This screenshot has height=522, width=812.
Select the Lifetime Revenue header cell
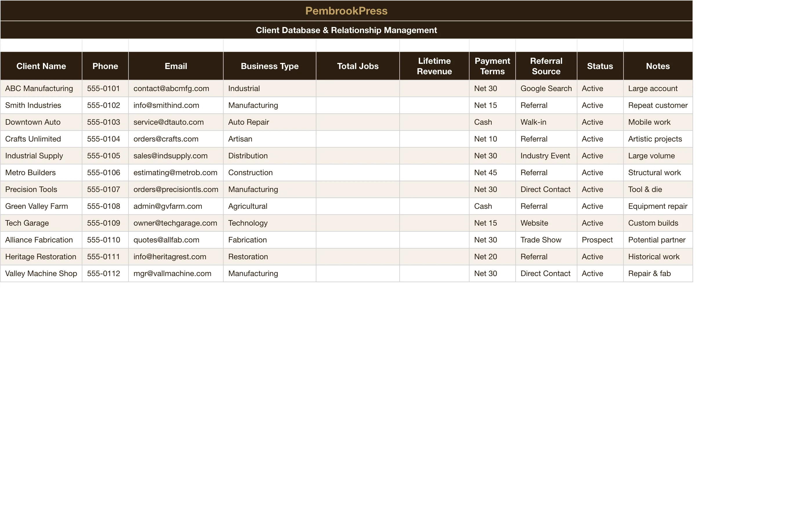coord(434,66)
